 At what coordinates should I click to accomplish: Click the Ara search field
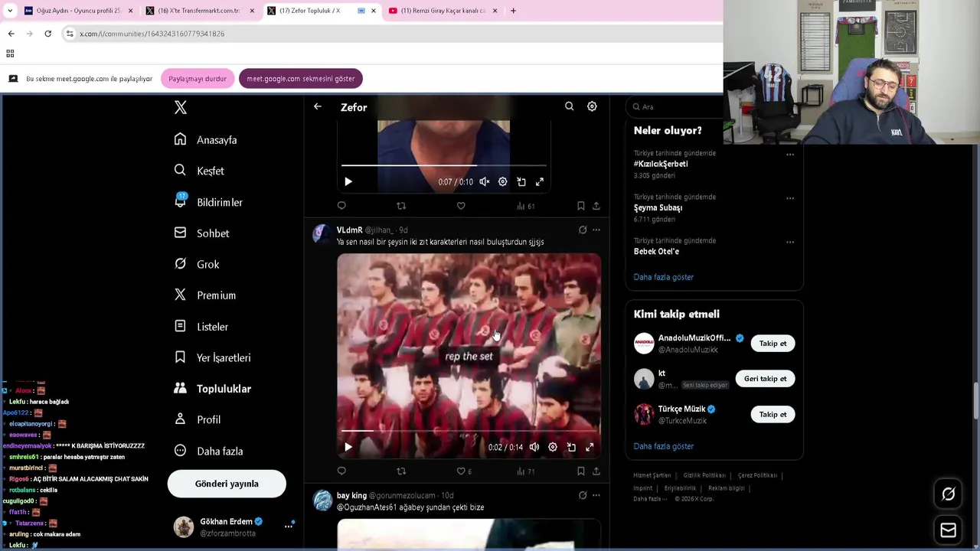pyautogui.click(x=675, y=107)
